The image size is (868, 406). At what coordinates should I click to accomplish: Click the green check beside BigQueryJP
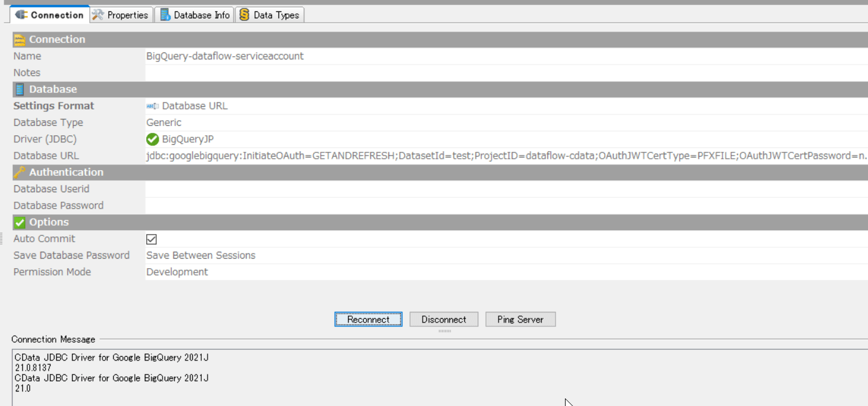coord(152,139)
